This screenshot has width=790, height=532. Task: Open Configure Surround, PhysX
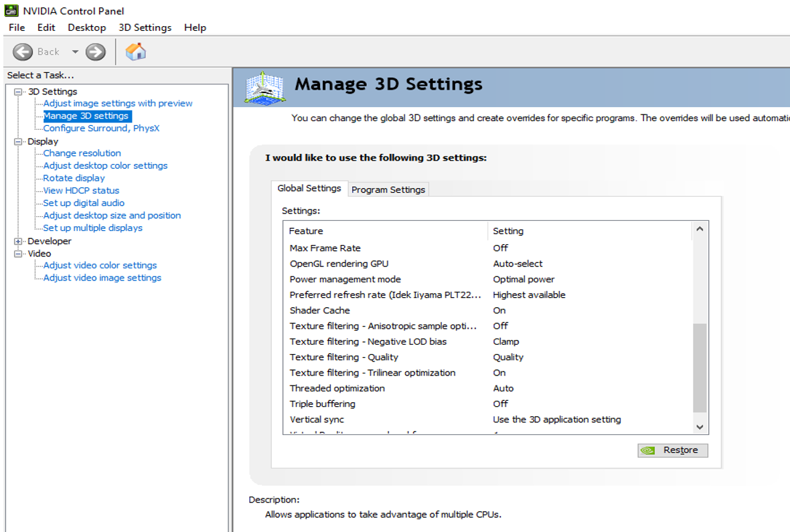[101, 128]
